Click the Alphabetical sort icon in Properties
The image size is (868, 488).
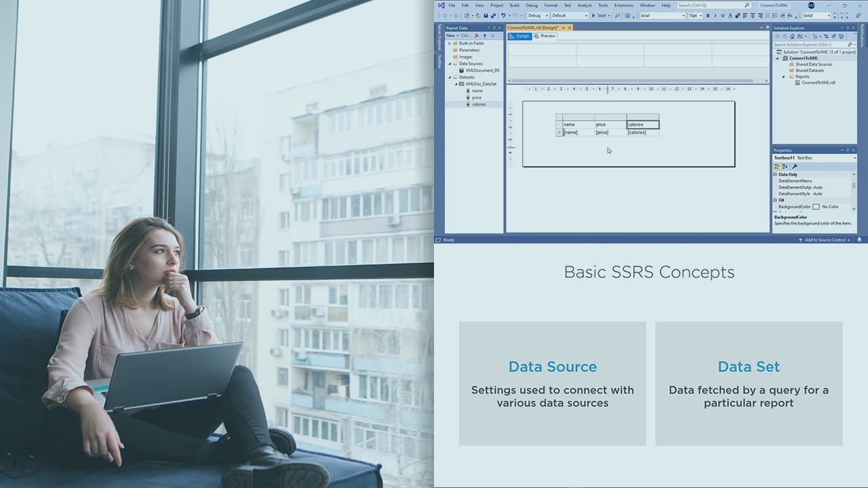[785, 166]
